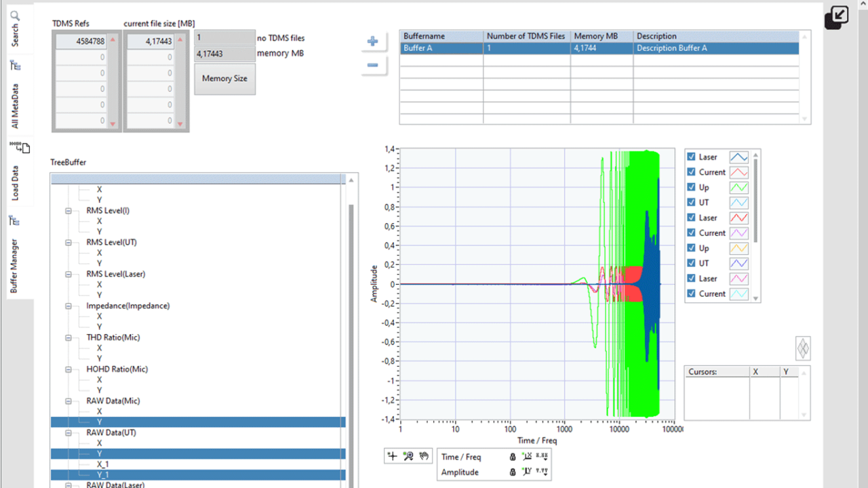Click the collapse window arrow icon

(837, 18)
